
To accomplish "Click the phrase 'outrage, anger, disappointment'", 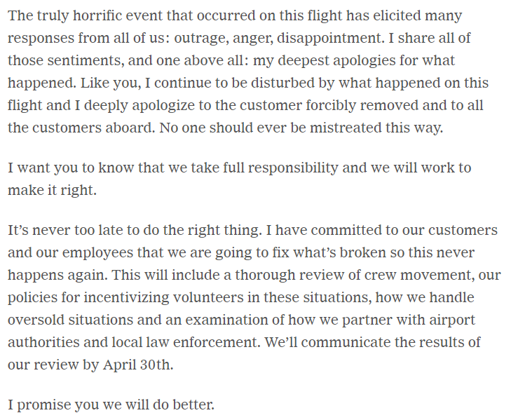I will 278,38.
